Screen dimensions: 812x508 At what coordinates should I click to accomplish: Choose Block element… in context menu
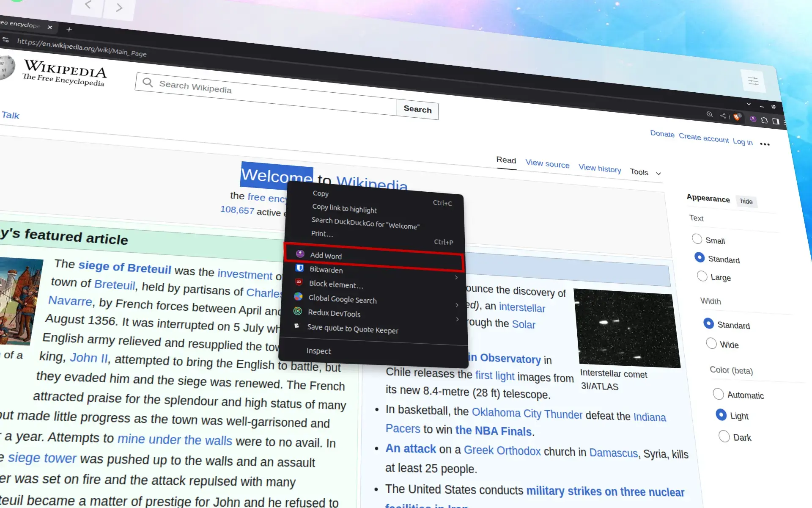tap(373, 286)
